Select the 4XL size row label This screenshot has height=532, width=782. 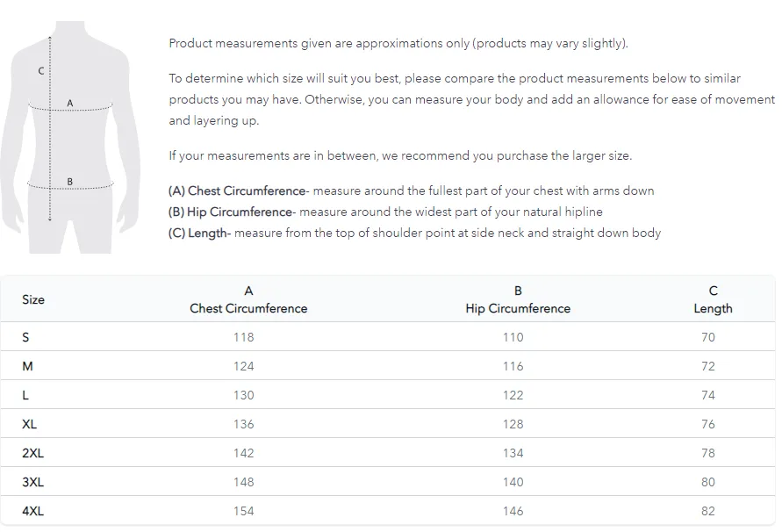[x=33, y=511]
